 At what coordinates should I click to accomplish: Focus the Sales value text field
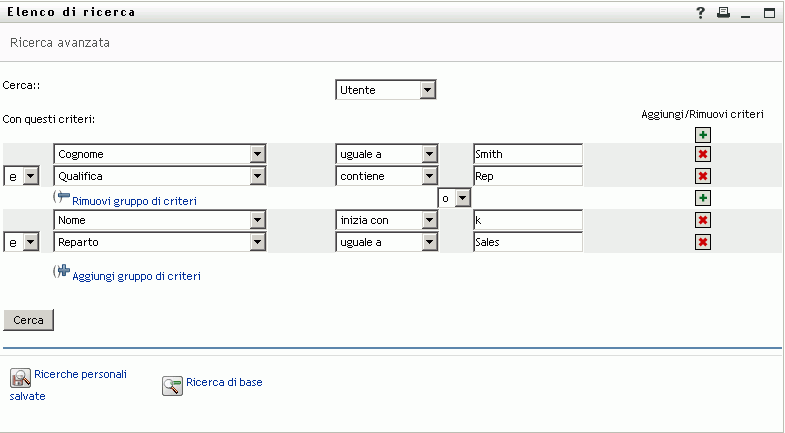[x=527, y=242]
